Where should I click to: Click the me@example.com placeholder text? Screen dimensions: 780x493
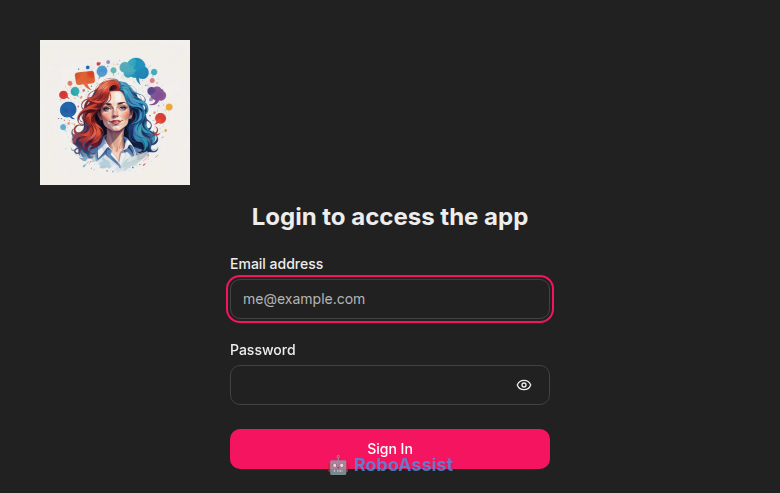(304, 299)
